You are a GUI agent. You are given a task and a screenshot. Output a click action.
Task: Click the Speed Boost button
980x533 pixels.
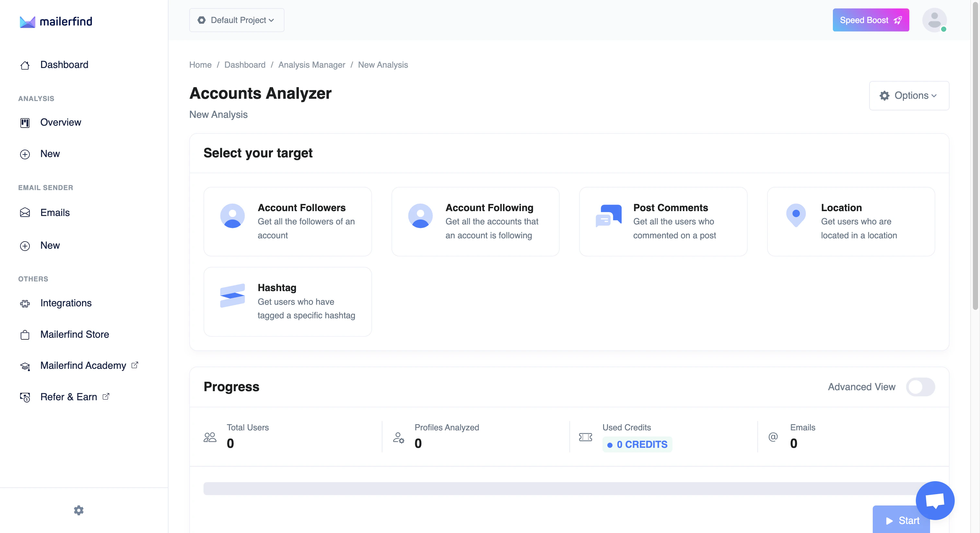pos(870,20)
